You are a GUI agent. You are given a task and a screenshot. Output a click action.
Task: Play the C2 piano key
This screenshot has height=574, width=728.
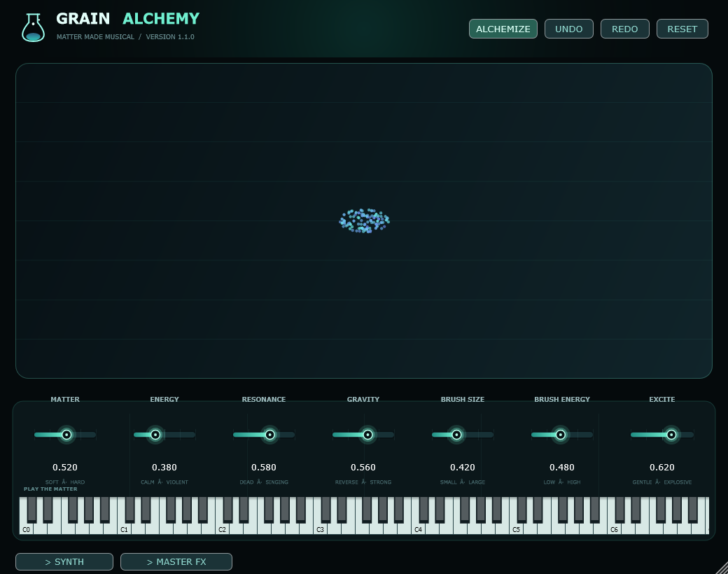222,528
